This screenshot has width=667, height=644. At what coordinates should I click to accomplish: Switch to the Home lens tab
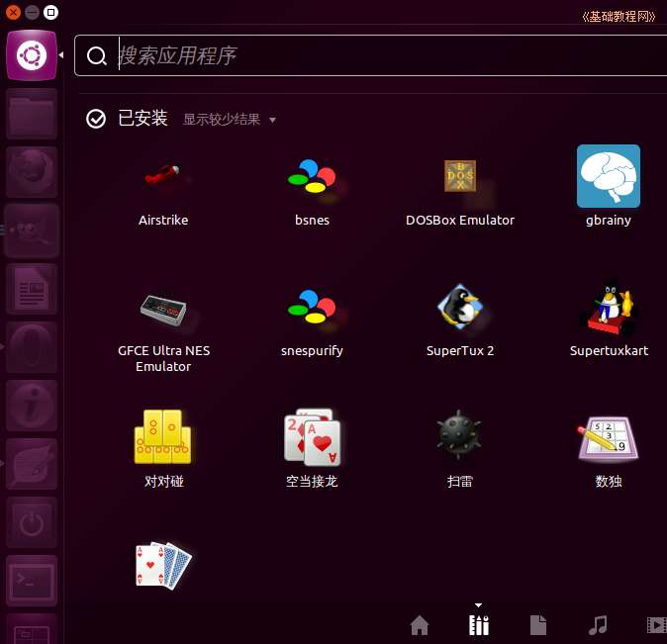(420, 625)
